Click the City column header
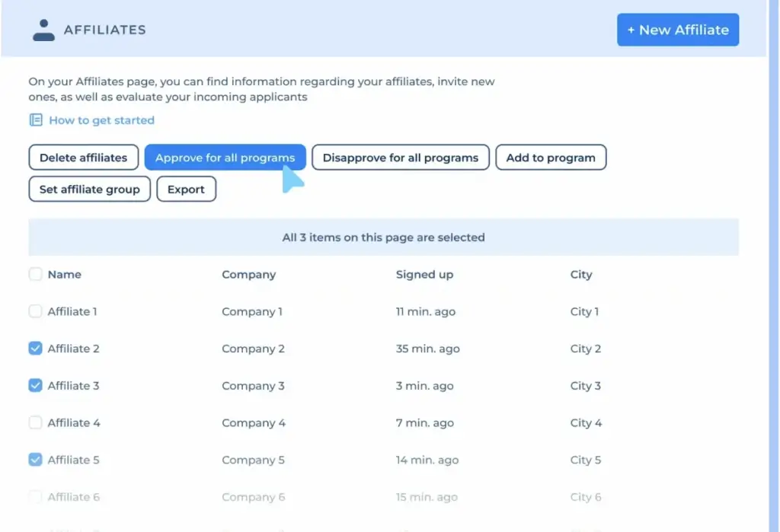This screenshot has width=780, height=532. [580, 275]
